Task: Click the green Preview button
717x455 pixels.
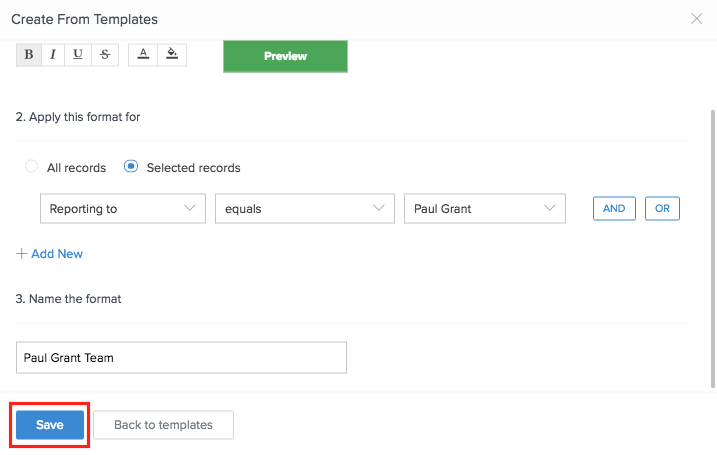Action: pos(285,56)
